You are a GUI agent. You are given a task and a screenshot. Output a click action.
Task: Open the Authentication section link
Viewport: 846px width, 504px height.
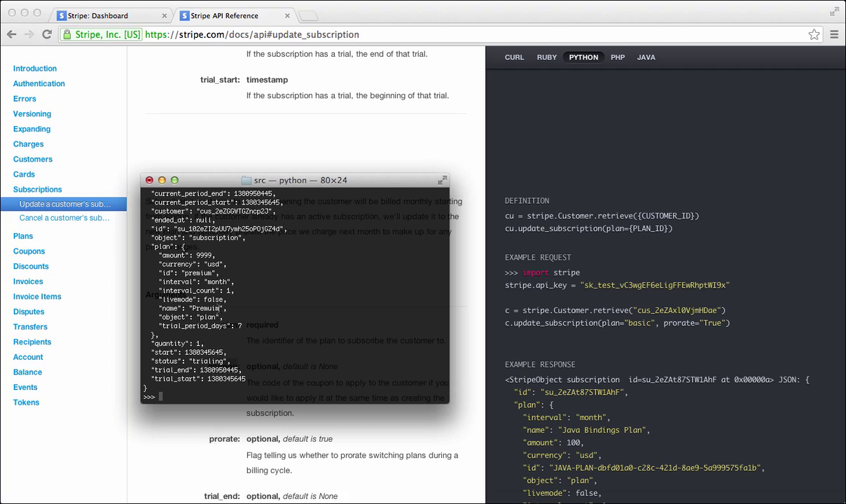pyautogui.click(x=39, y=84)
